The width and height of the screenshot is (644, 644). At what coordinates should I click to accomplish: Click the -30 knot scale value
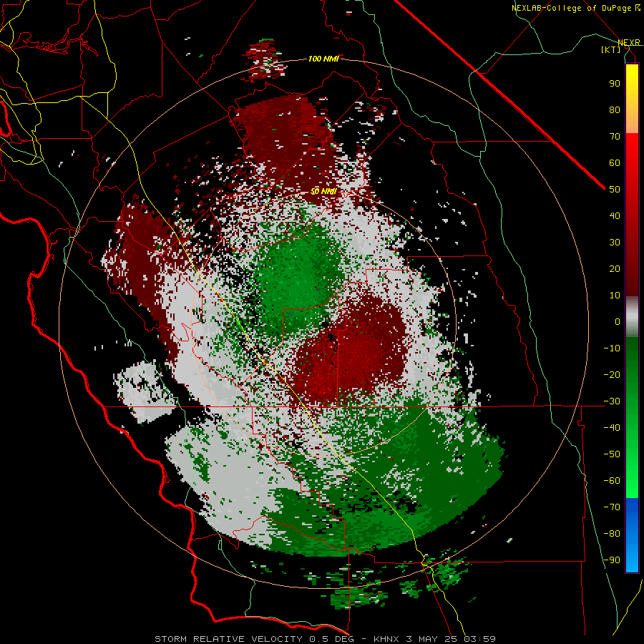coord(612,401)
